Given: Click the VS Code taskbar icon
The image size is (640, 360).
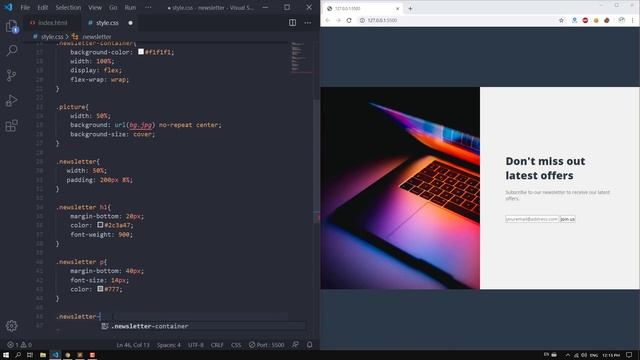Looking at the screenshot, I should click(x=55, y=355).
